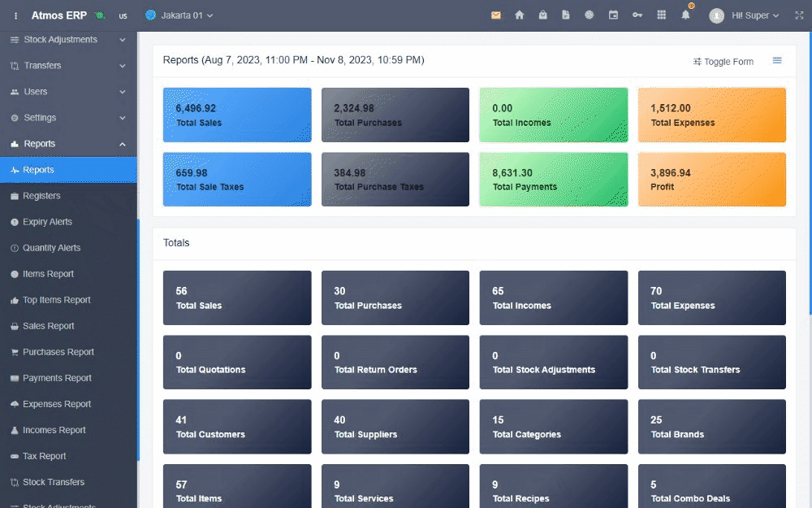The width and height of the screenshot is (812, 508).
Task: Click the round globe icon in top bar
Action: [589, 15]
